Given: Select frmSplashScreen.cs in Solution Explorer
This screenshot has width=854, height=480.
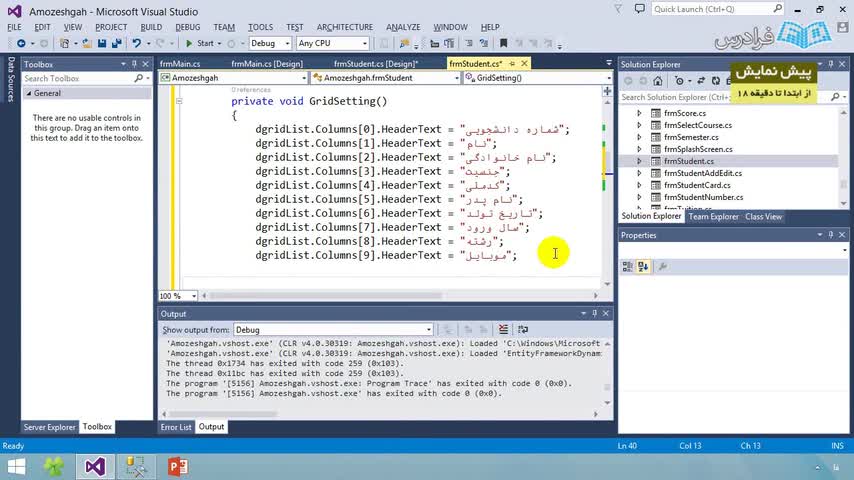Looking at the screenshot, I should 698,149.
